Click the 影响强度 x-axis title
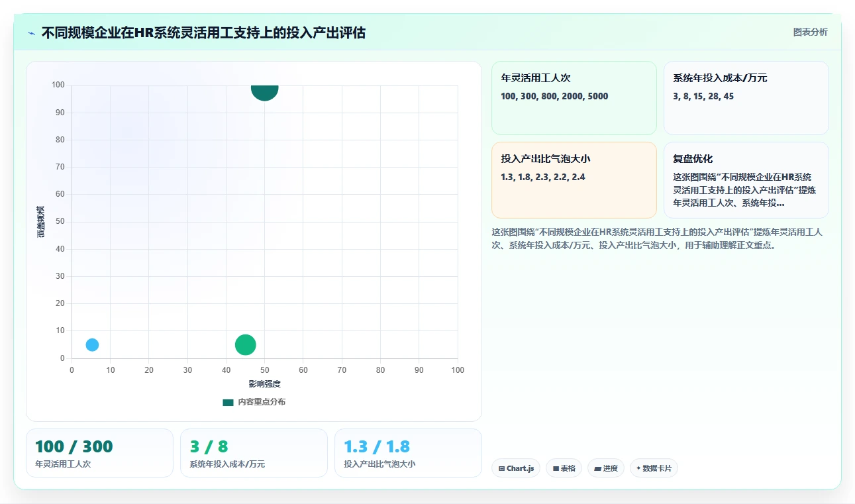 [x=264, y=384]
